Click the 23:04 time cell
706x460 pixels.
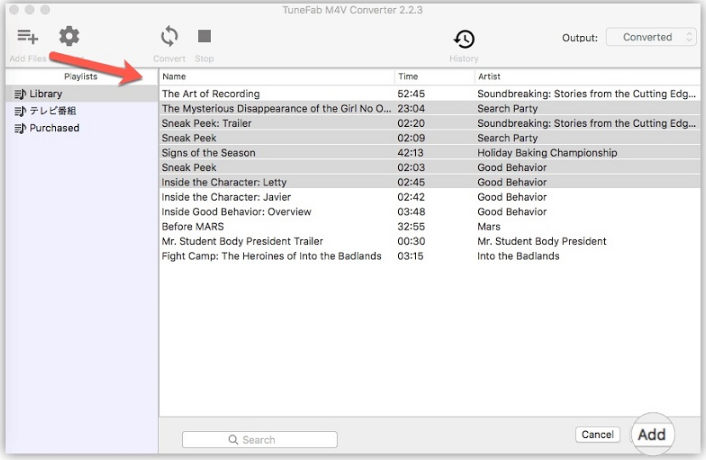pyautogui.click(x=411, y=108)
